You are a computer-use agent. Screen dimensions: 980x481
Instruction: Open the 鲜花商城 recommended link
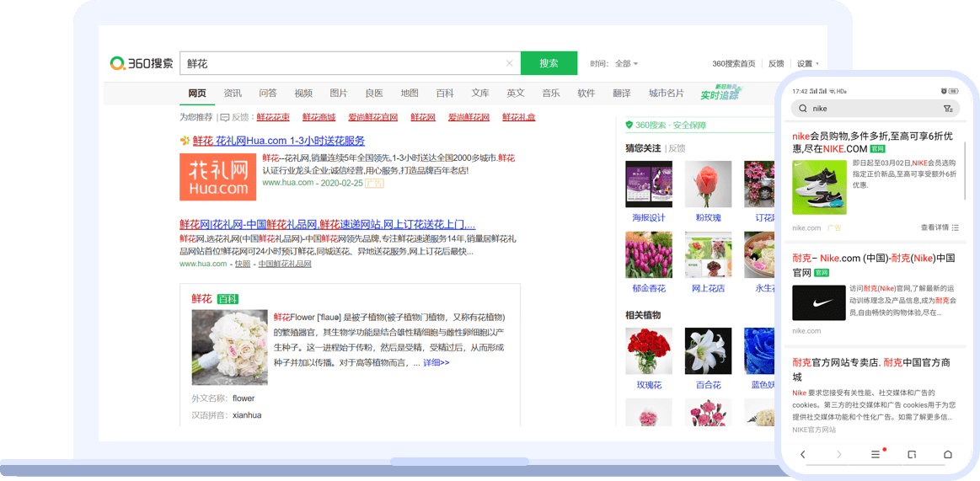pos(319,117)
